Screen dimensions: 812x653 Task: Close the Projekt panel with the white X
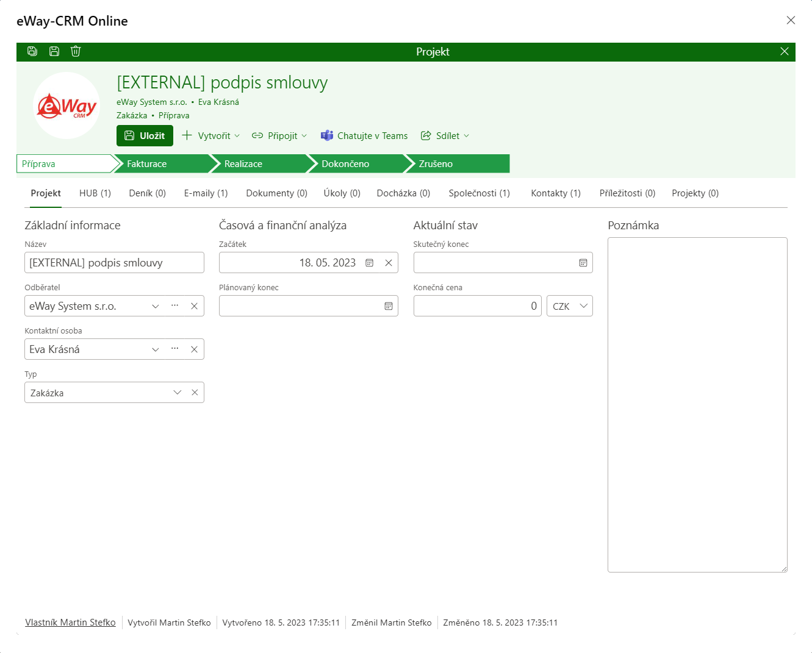[785, 51]
